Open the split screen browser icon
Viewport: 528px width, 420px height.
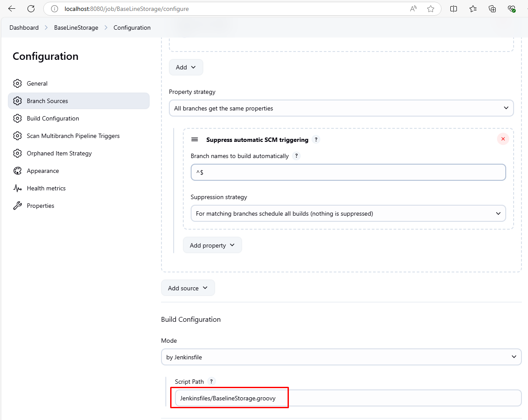pyautogui.click(x=453, y=9)
